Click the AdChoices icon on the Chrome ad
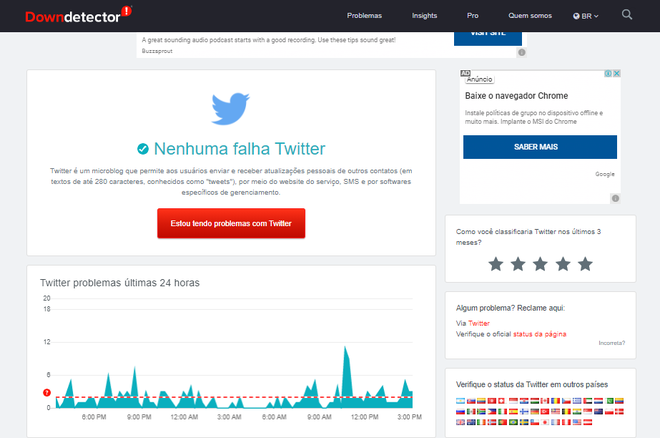This screenshot has height=438, width=660. pyautogui.click(x=608, y=73)
